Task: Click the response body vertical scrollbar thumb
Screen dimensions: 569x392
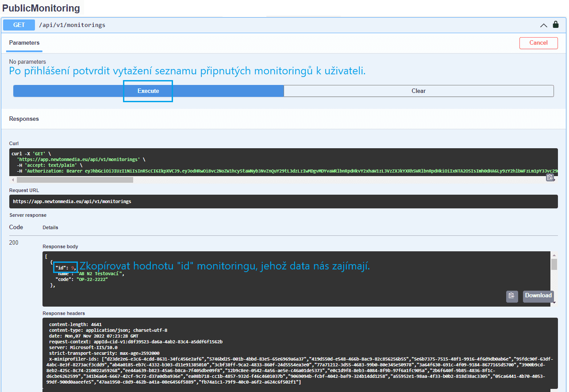Action: pyautogui.click(x=554, y=264)
